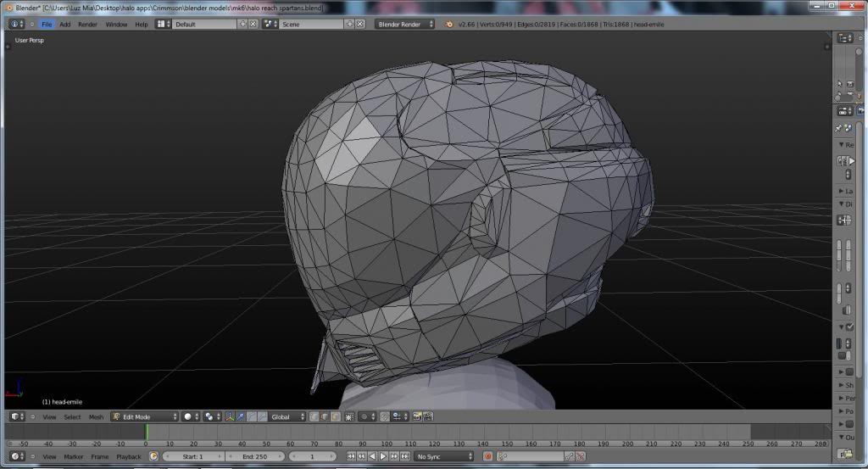
Task: Select the rotate manipulator icon
Action: tap(251, 416)
